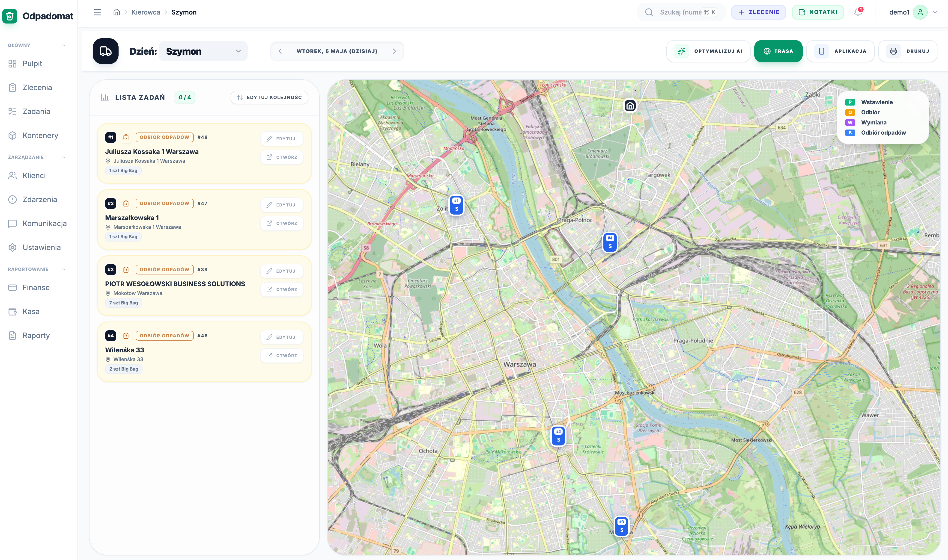Open the Wilenska 33 task
Screen dimensions: 948x560
(x=282, y=355)
